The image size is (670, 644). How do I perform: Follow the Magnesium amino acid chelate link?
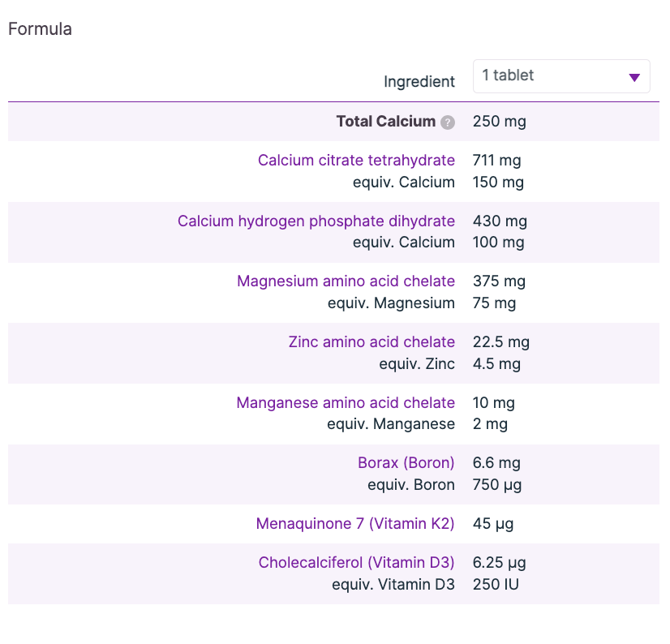(x=346, y=281)
